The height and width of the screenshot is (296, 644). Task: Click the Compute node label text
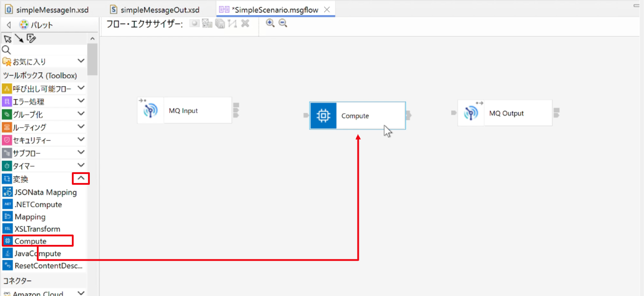pos(355,116)
